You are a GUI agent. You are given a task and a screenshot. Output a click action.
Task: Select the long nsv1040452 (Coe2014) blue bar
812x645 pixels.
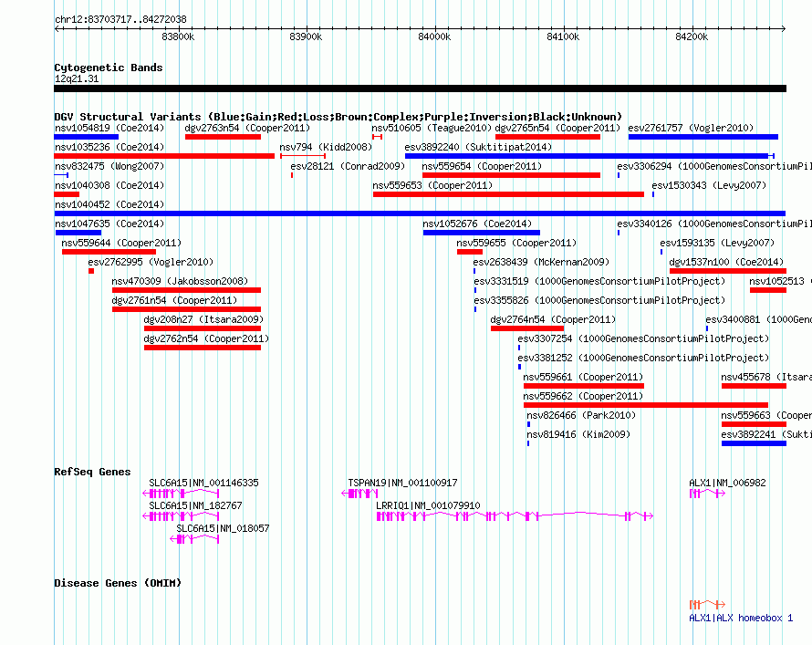point(420,213)
